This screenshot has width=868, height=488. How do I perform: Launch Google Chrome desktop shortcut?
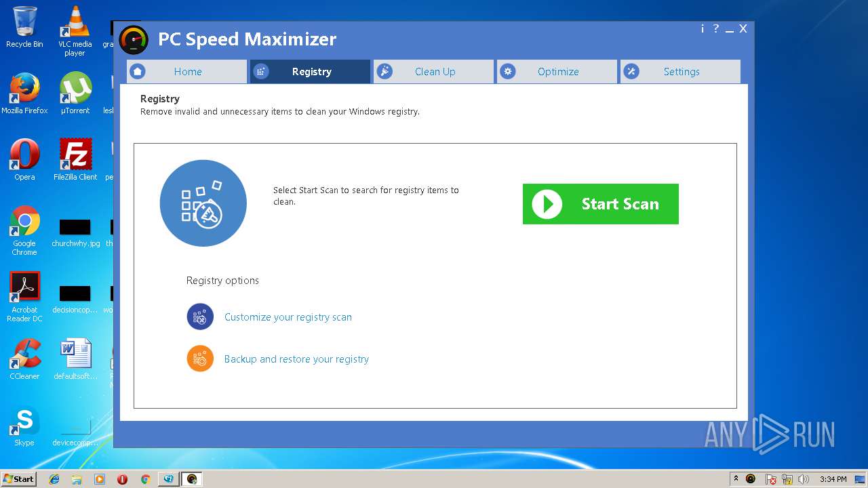point(24,230)
